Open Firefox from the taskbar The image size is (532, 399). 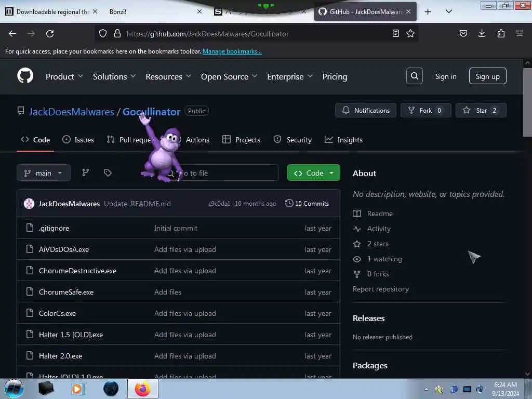143,389
